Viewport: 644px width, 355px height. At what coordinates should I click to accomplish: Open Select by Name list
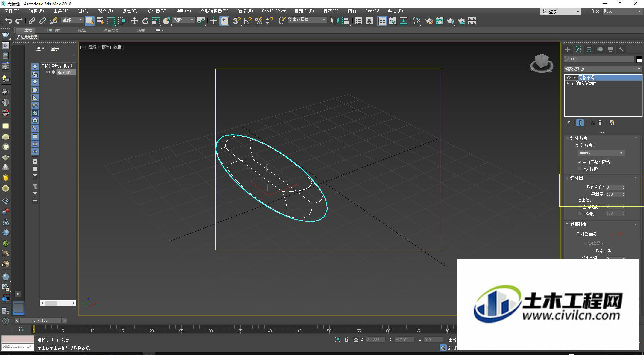click(x=100, y=21)
